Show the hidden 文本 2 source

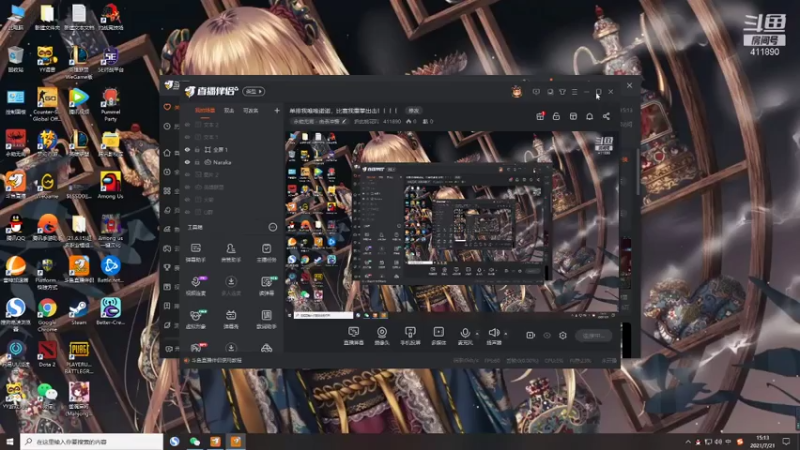(187, 124)
